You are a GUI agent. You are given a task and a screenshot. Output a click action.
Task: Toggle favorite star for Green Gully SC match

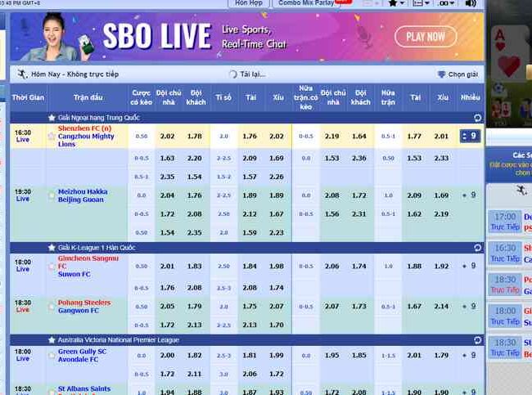pos(52,356)
